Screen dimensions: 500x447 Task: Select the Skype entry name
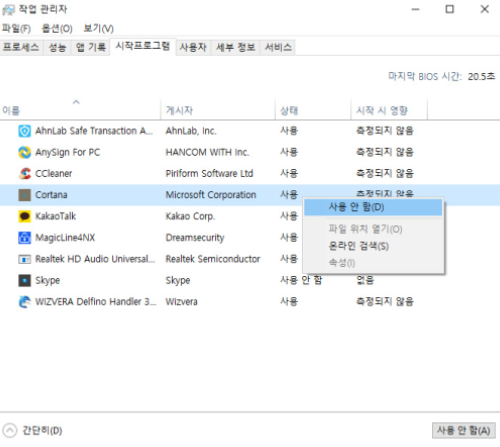click(48, 280)
